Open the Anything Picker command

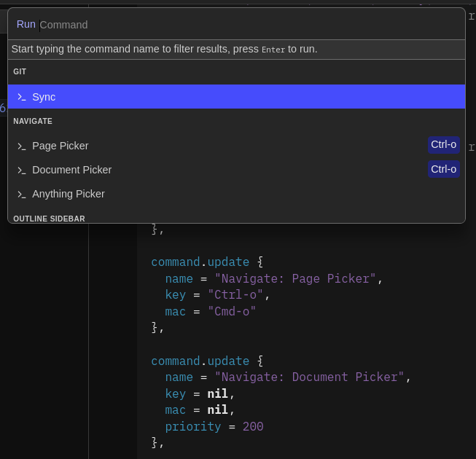[x=69, y=194]
